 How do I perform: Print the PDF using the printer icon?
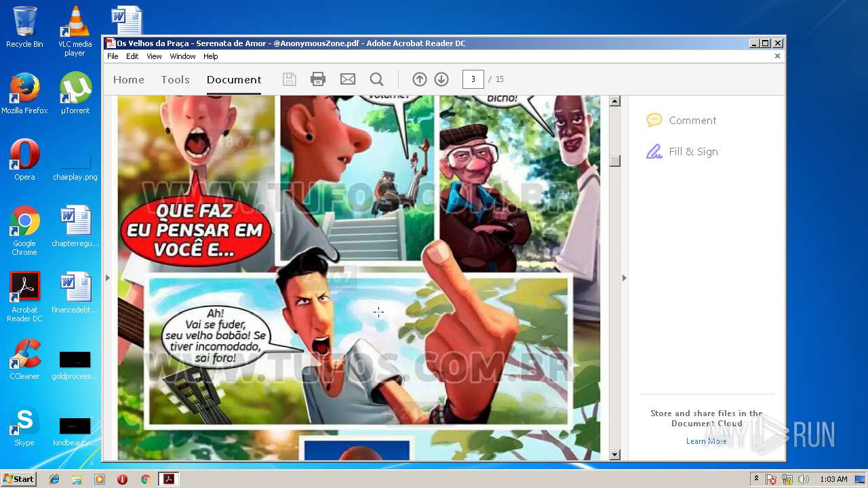(318, 79)
